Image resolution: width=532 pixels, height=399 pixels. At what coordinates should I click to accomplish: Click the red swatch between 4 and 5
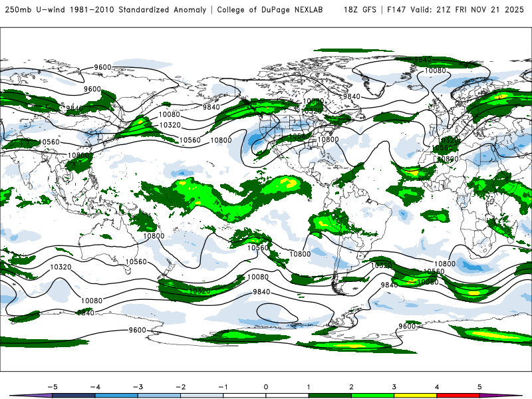[x=458, y=396]
